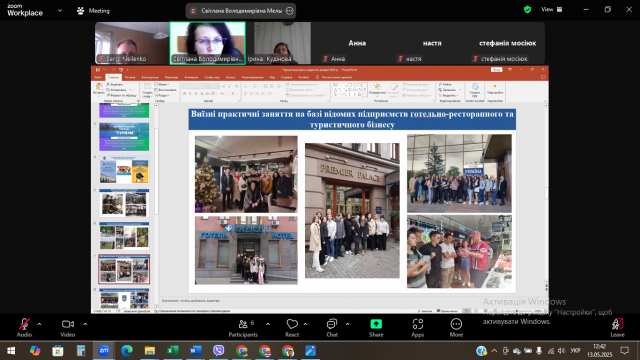640x360 pixels.
Task: Open the font name combo box
Action: [x=195, y=86]
